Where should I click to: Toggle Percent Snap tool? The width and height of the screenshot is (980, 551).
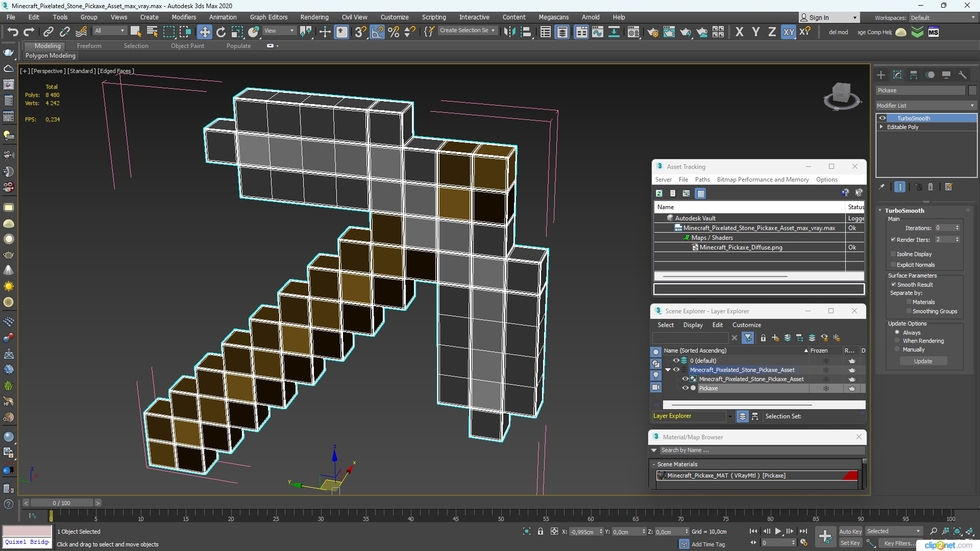click(394, 32)
